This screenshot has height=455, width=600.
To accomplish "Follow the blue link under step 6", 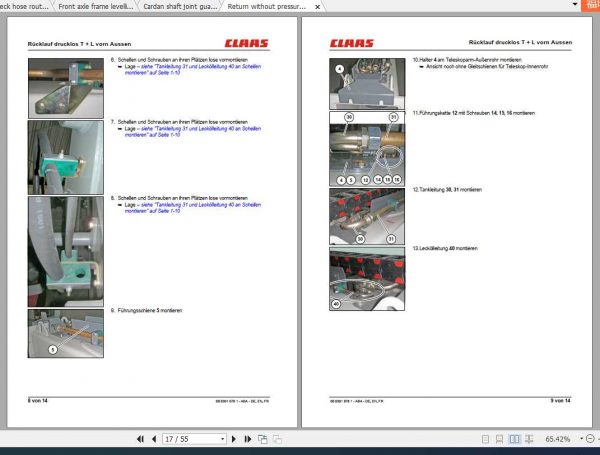I will pos(193,69).
